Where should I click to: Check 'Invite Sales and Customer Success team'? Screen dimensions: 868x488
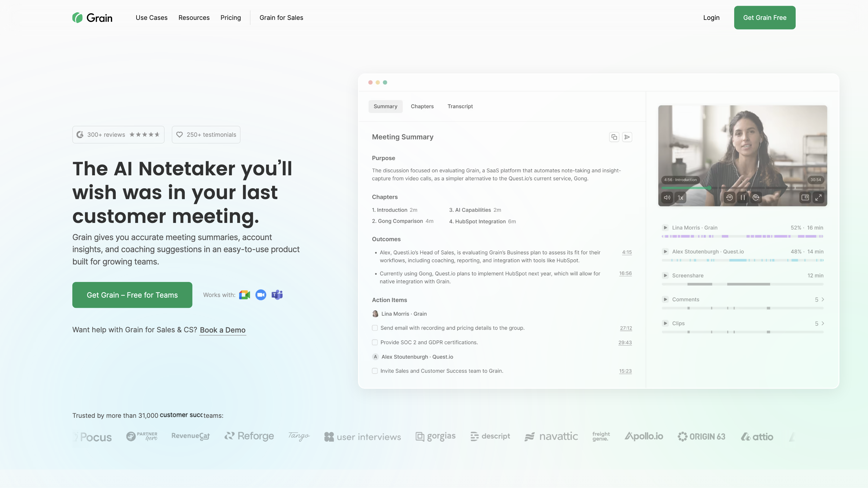pos(375,371)
